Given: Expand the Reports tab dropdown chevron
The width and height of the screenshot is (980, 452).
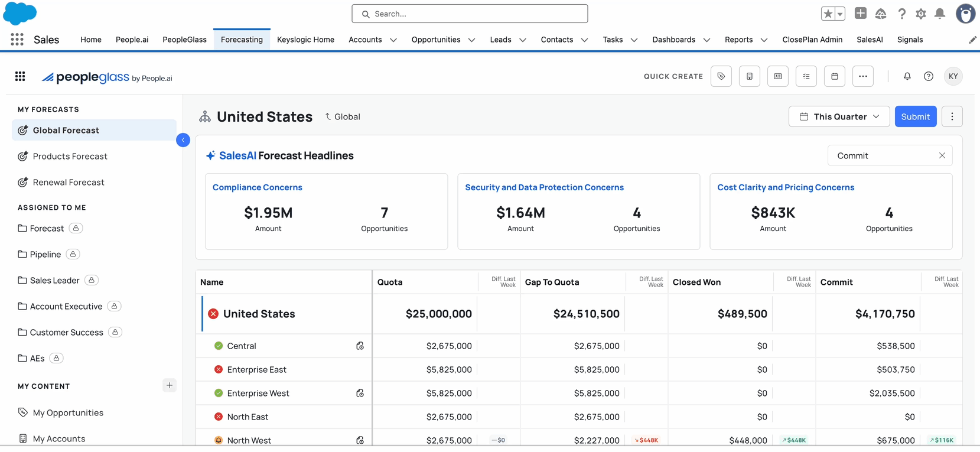Looking at the screenshot, I should click(x=764, y=40).
